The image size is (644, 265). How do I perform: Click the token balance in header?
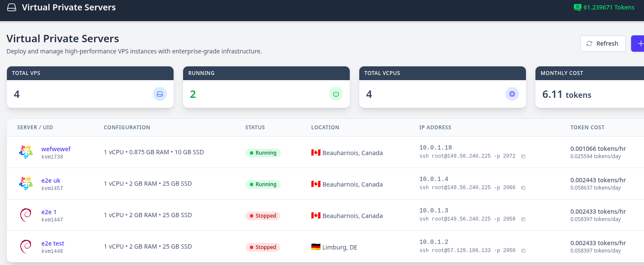coord(604,7)
